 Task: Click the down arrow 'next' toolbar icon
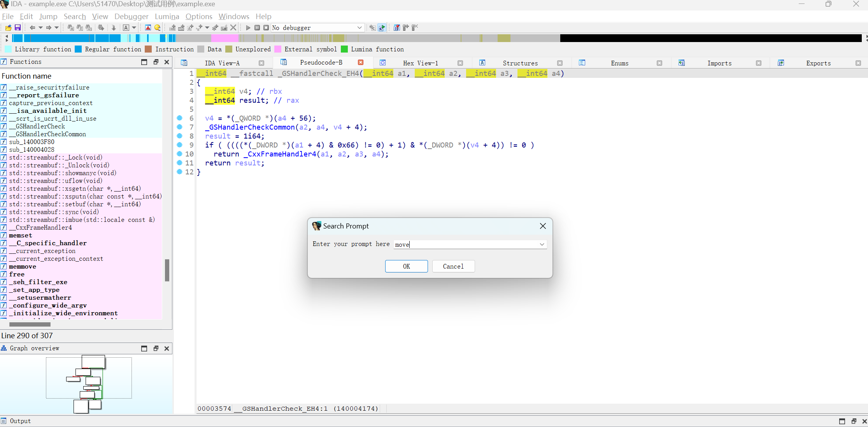click(114, 28)
